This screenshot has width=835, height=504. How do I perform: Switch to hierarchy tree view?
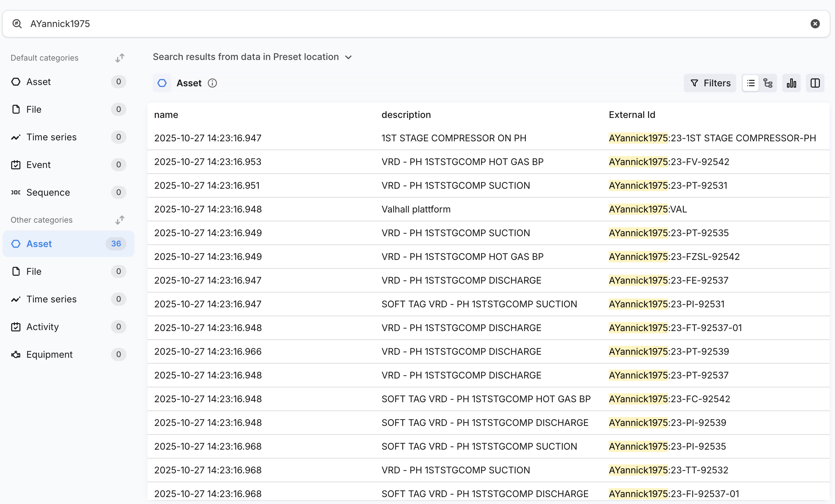pos(768,83)
